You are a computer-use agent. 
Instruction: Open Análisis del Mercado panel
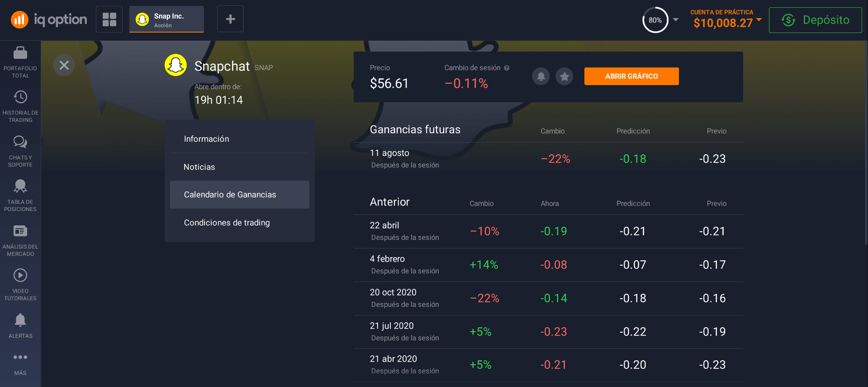20,240
